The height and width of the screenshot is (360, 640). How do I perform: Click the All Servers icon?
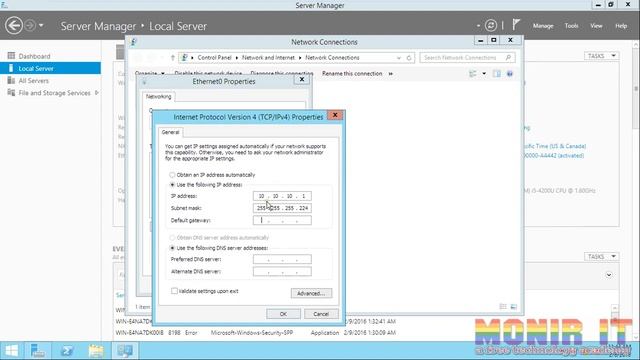click(11, 80)
